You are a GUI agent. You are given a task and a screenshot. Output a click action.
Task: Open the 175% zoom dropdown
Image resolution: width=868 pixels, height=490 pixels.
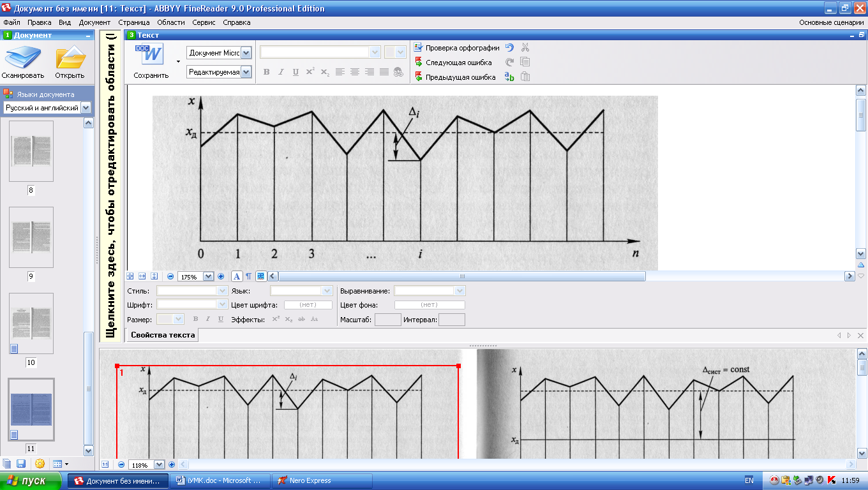pyautogui.click(x=208, y=276)
